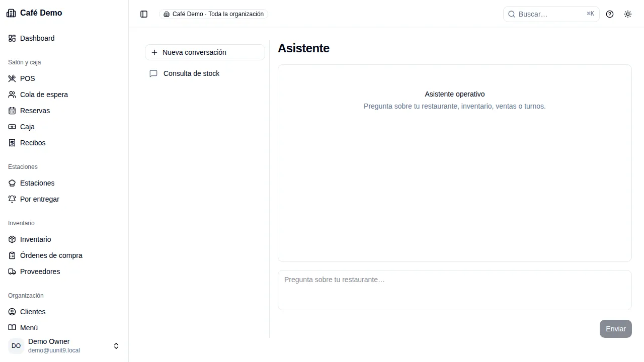Open Dashboard from the sidebar
Viewport: 644px width, 362px height.
pos(64,38)
